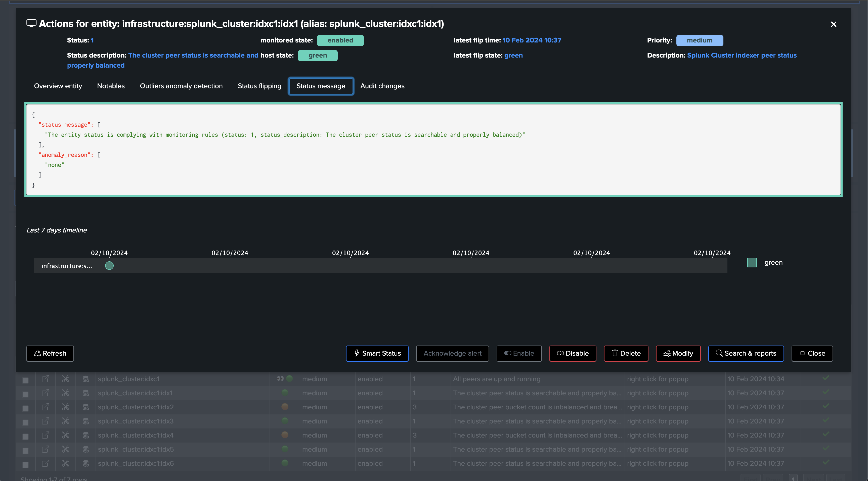Click tools icon in idxc1:idx6 row
Image resolution: width=868 pixels, height=481 pixels.
65,463
